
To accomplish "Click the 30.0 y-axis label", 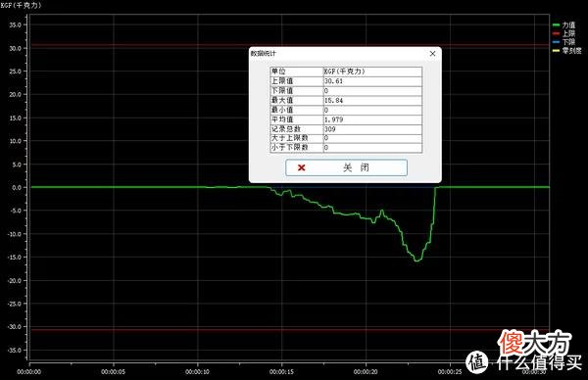I will pyautogui.click(x=16, y=48).
